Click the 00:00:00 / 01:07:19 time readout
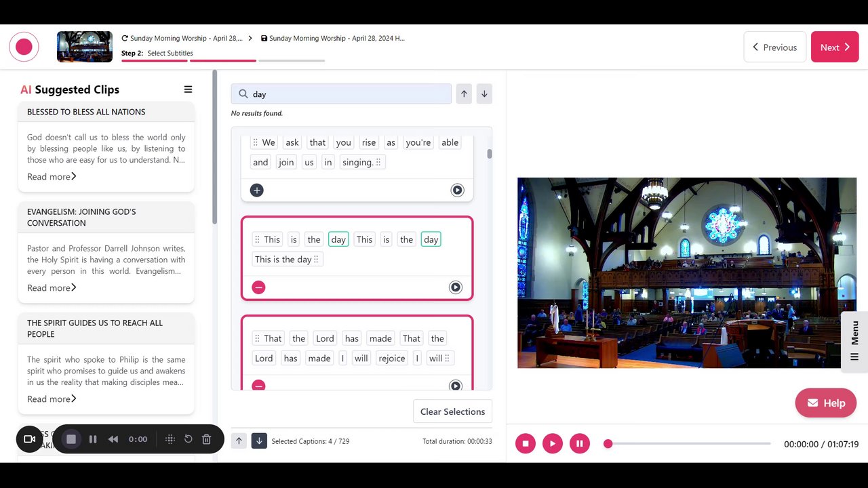 pos(821,445)
